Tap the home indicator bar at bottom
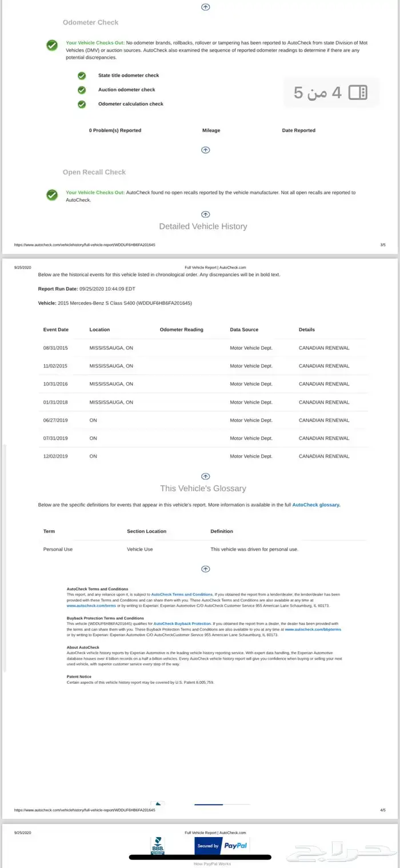 tap(200, 857)
